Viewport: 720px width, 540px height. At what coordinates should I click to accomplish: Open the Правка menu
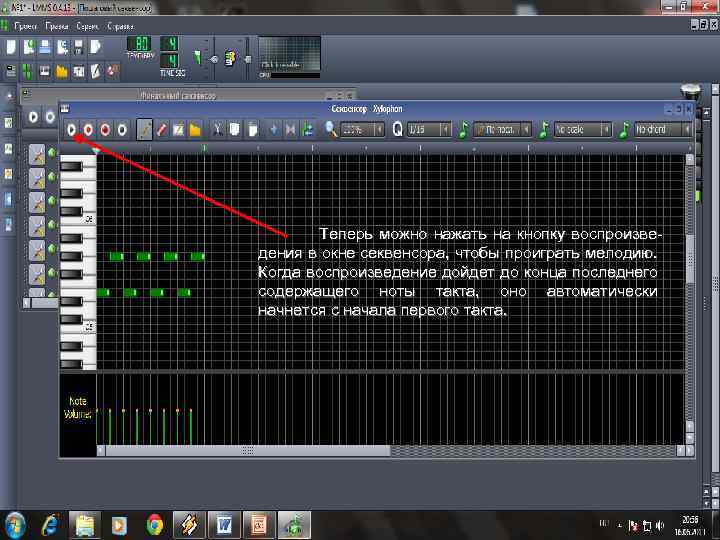pos(57,27)
